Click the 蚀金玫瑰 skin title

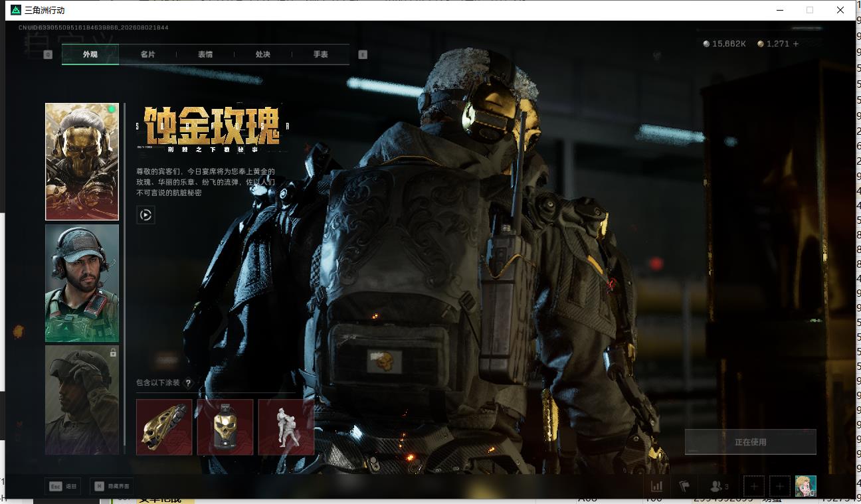(212, 126)
